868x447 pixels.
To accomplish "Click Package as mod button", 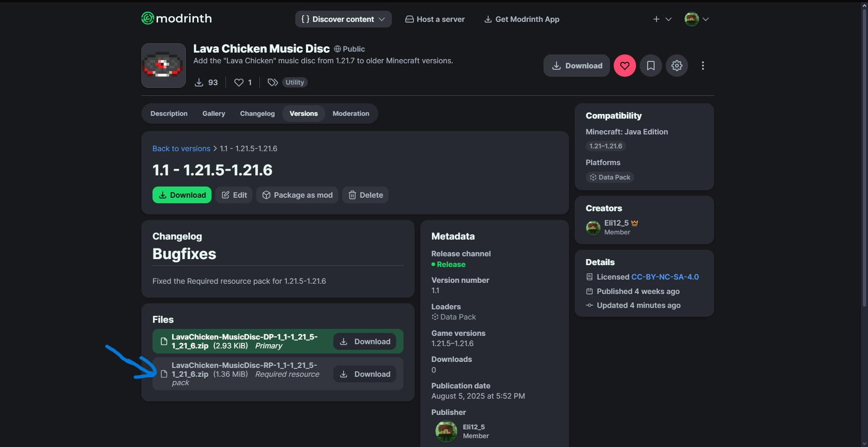I will [x=297, y=195].
